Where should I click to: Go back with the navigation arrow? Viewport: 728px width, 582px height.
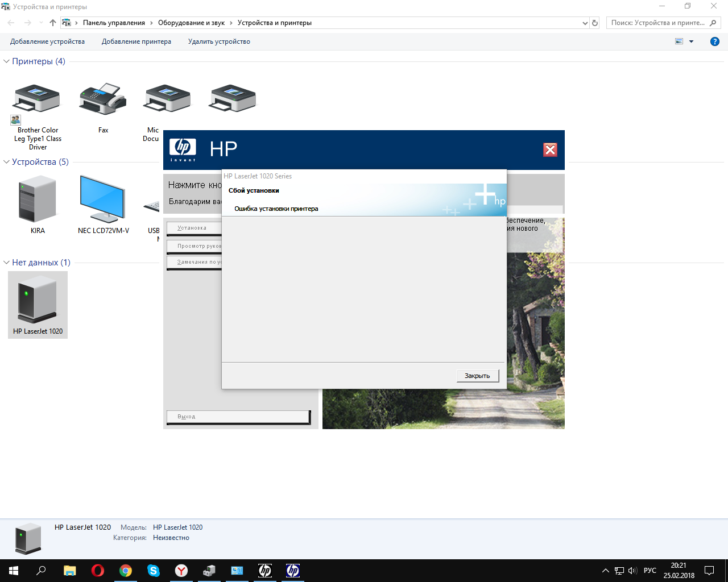tap(11, 23)
